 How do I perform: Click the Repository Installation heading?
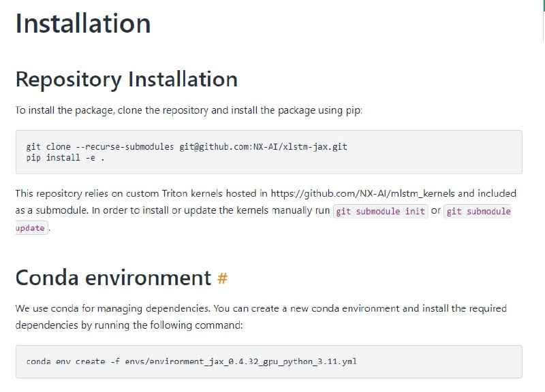pyautogui.click(x=126, y=80)
